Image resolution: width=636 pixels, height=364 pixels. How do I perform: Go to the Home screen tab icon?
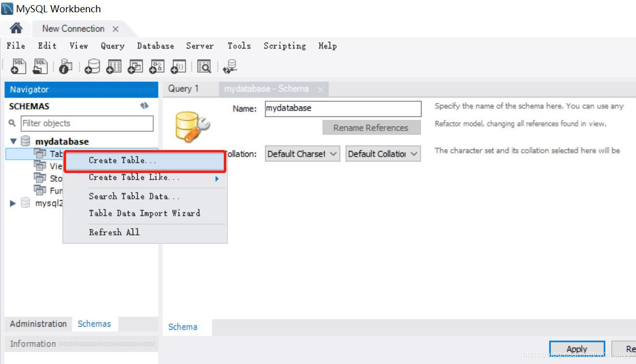tap(16, 28)
